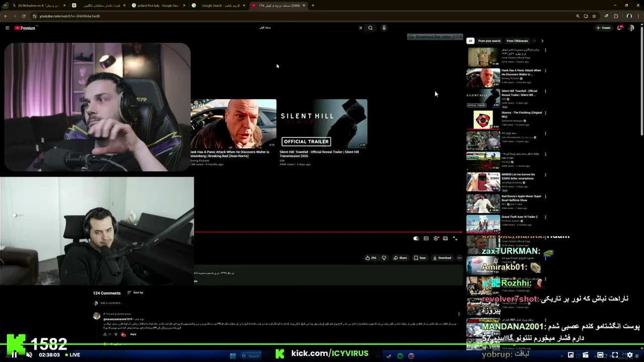Open browser extensions puzzle icon
This screenshot has width=644, height=362.
[616, 16]
